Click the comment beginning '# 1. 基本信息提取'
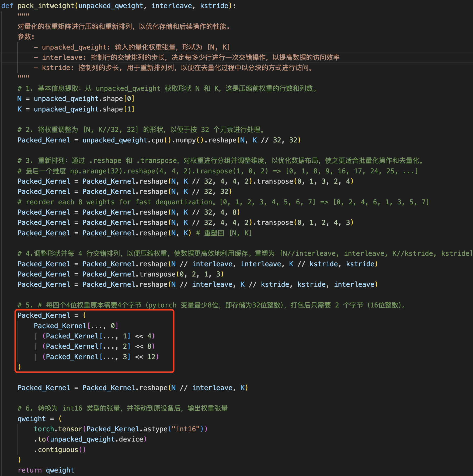The image size is (473, 476). [168, 88]
